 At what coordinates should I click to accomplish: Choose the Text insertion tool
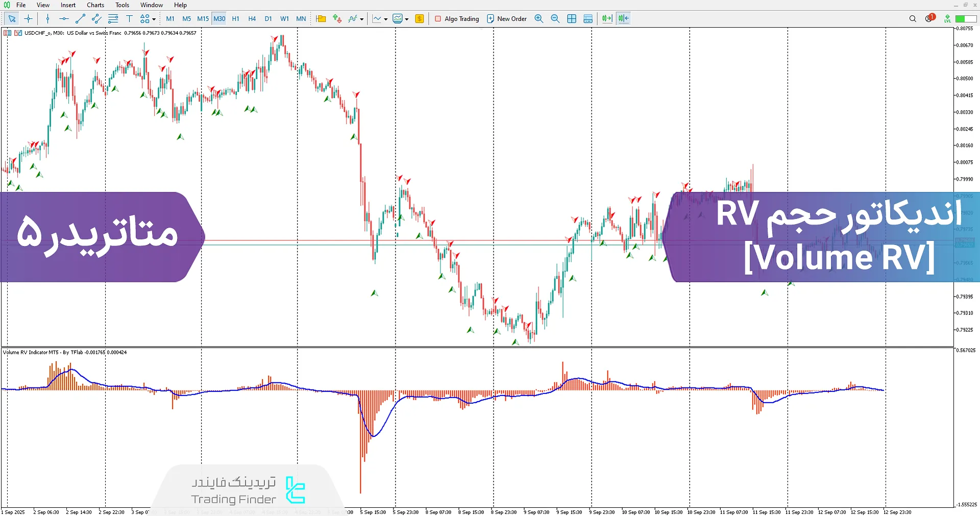pyautogui.click(x=130, y=18)
